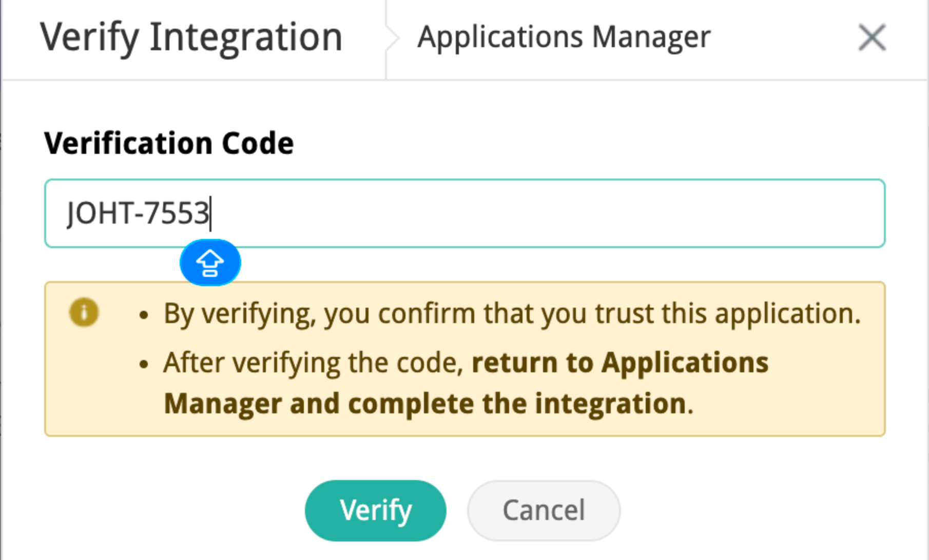Image resolution: width=929 pixels, height=560 pixels.
Task: Click the second bullet point dot in the notice
Action: point(144,365)
